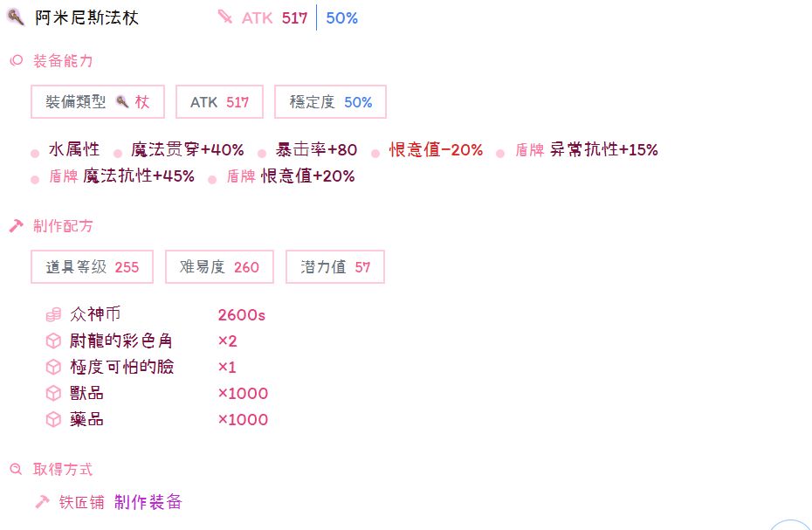Click the 魔法贯穿+40% ability entry
812x530 pixels.
(x=187, y=150)
